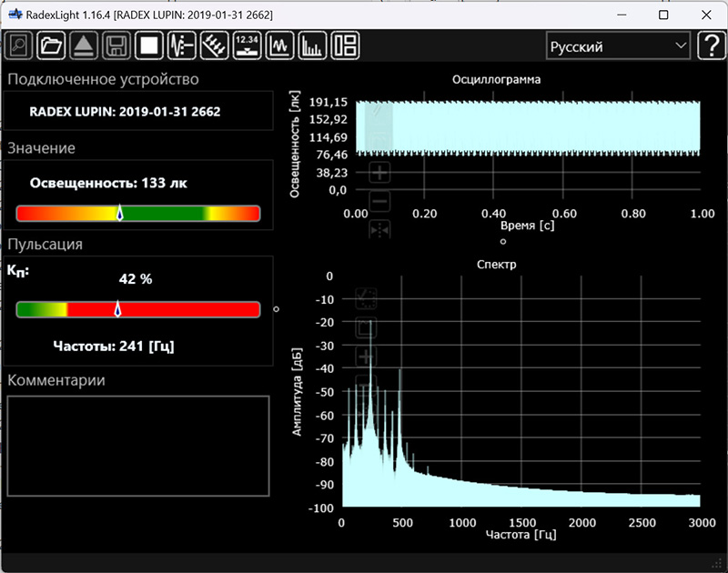Zoom out the oscillogram with the minus button
Image resolution: width=728 pixels, height=573 pixels.
380,201
